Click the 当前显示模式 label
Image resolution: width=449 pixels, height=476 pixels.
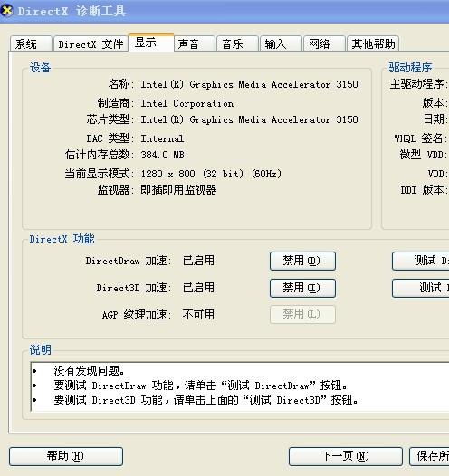click(99, 174)
